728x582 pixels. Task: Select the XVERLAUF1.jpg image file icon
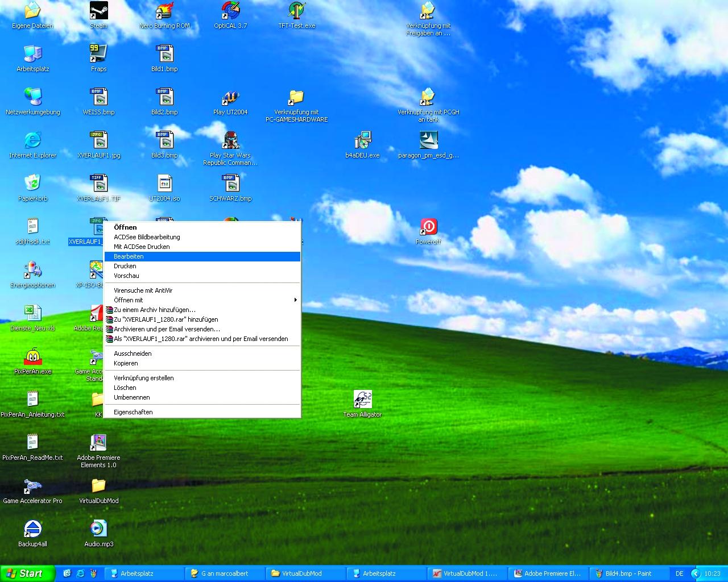tap(98, 140)
